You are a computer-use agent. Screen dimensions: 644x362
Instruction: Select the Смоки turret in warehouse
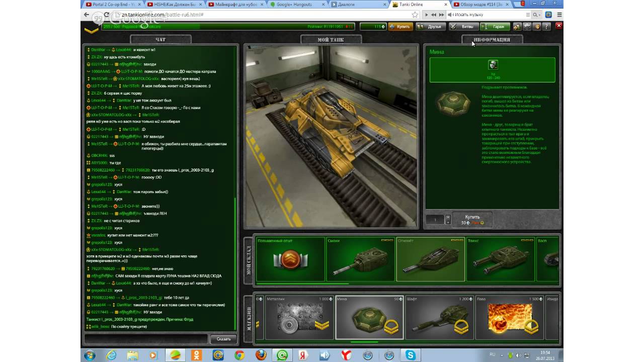(360, 259)
